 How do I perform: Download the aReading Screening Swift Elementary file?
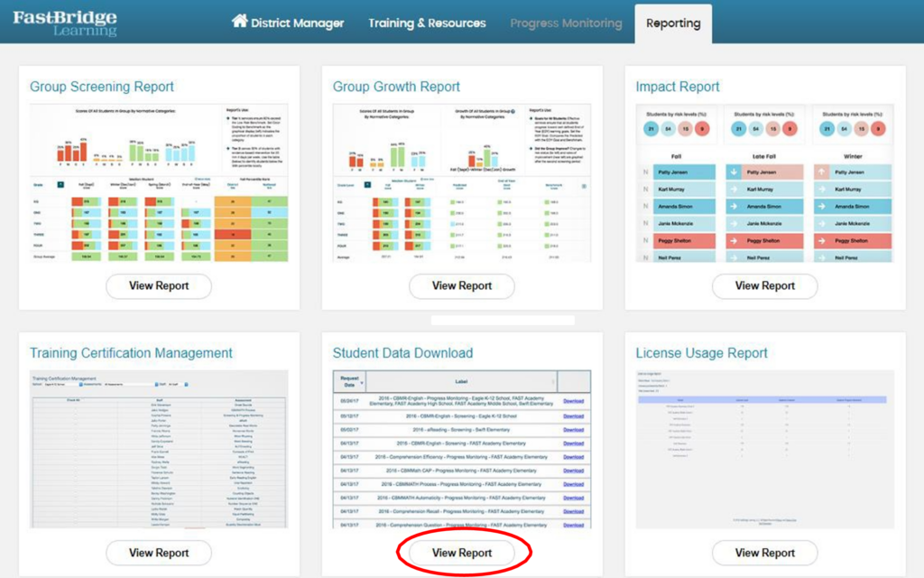(574, 430)
